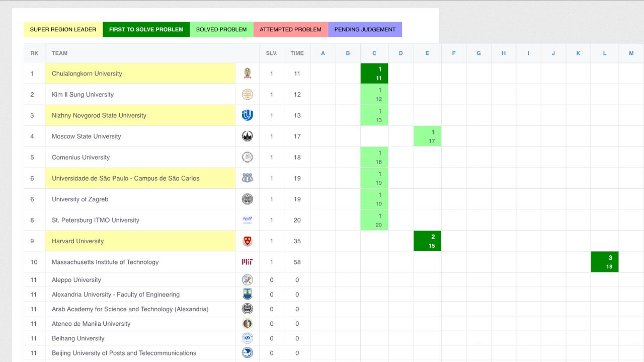Click Ateneo de Manila University logo
This screenshot has width=644, height=362.
tap(247, 324)
